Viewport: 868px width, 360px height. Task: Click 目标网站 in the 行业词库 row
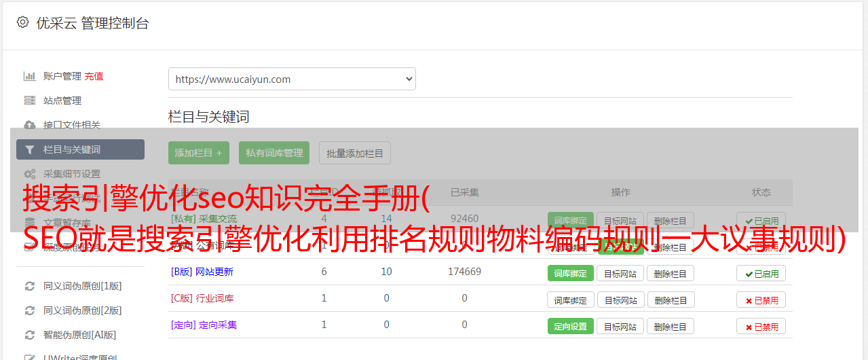pos(620,300)
